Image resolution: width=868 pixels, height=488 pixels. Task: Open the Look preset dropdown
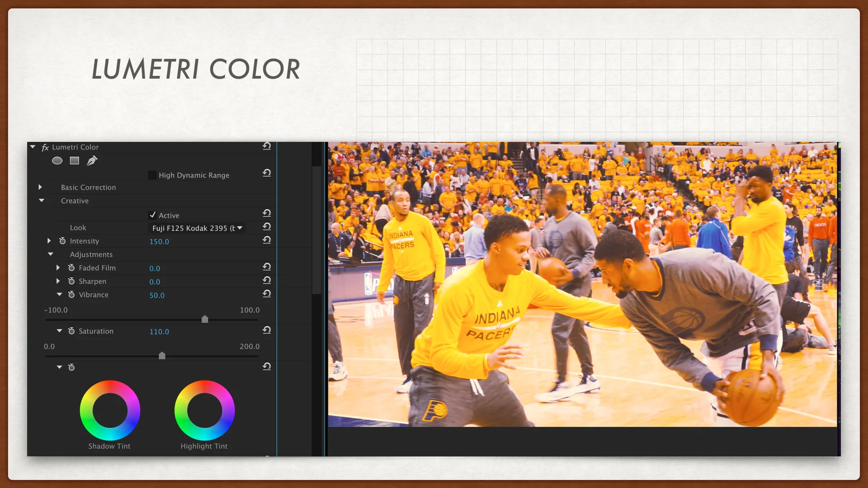[197, 228]
